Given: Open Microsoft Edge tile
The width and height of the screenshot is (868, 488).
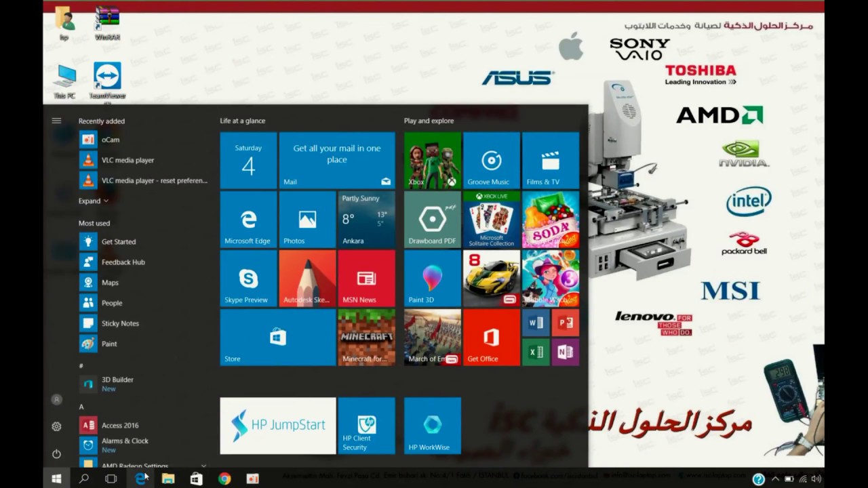Looking at the screenshot, I should click(248, 219).
